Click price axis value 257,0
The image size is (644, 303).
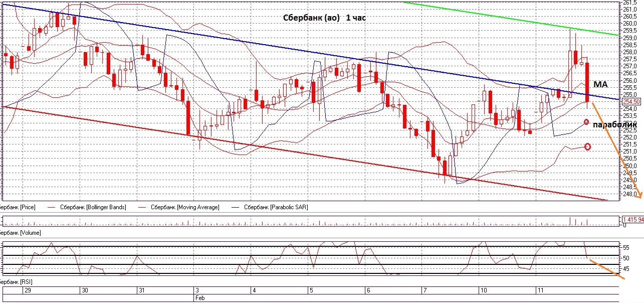pos(630,66)
